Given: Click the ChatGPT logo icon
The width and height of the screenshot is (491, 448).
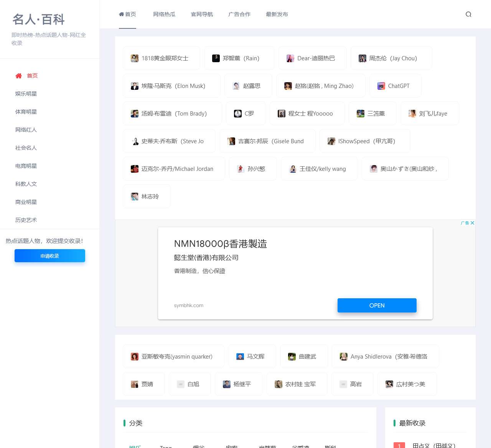Looking at the screenshot, I should coord(381,86).
